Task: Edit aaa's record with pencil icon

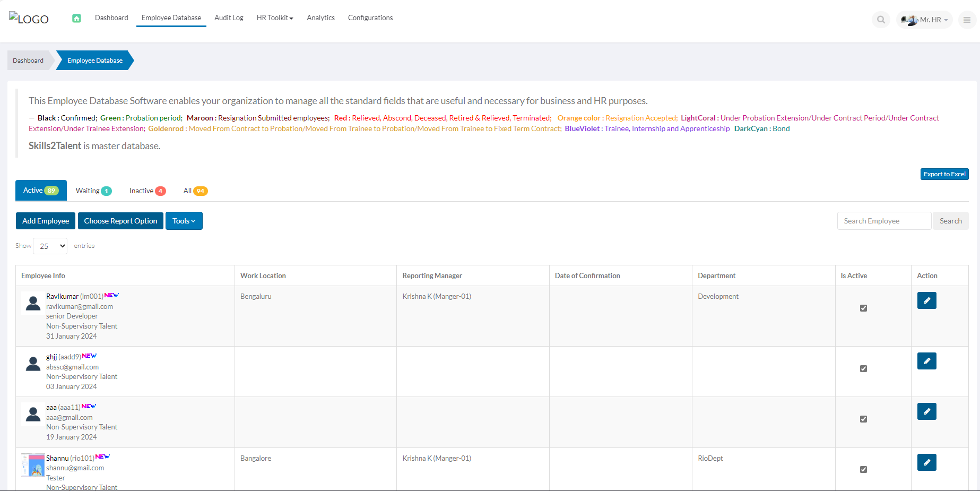Action: (x=926, y=411)
